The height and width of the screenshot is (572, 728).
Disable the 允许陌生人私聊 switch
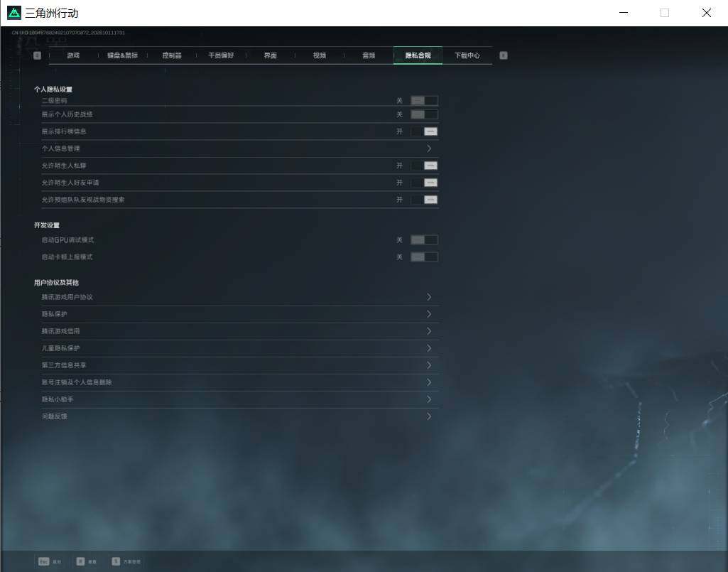(424, 166)
